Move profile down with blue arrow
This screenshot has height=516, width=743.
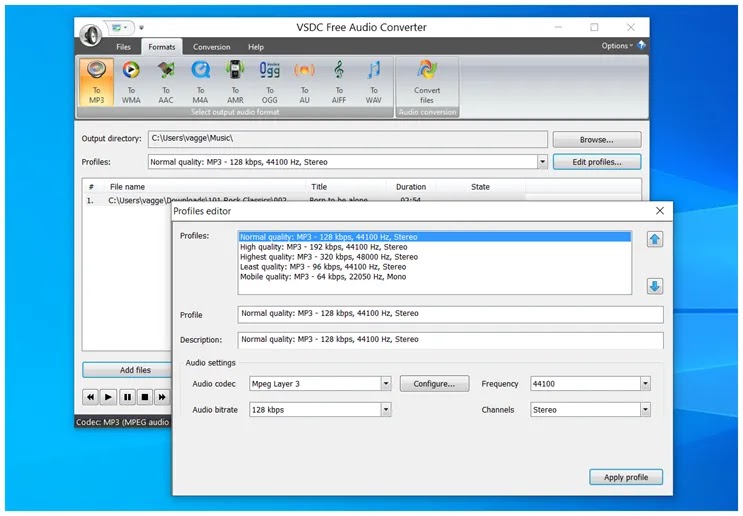tap(655, 286)
